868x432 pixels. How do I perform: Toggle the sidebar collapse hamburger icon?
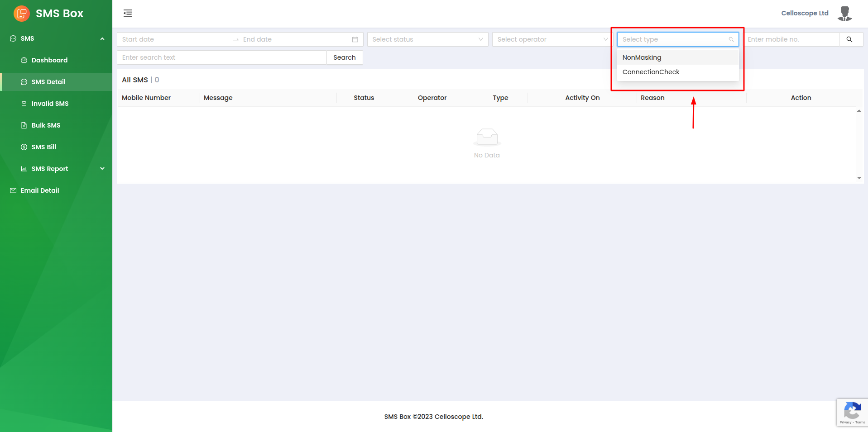(x=128, y=13)
